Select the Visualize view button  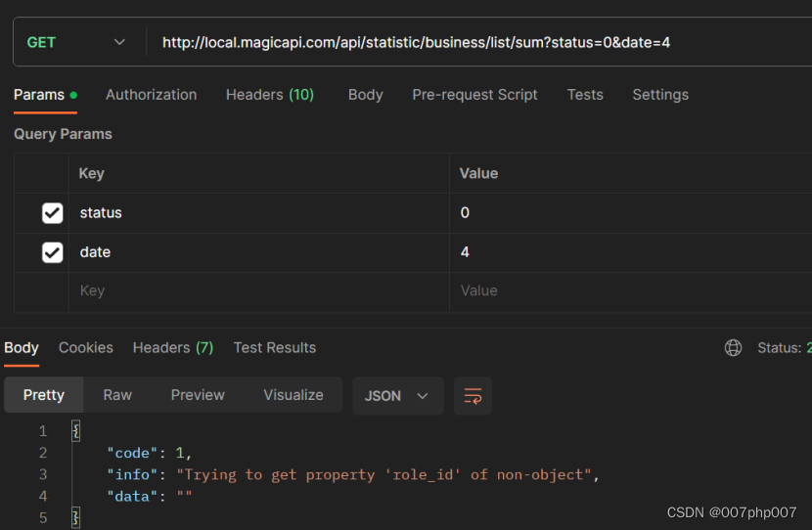coord(293,395)
